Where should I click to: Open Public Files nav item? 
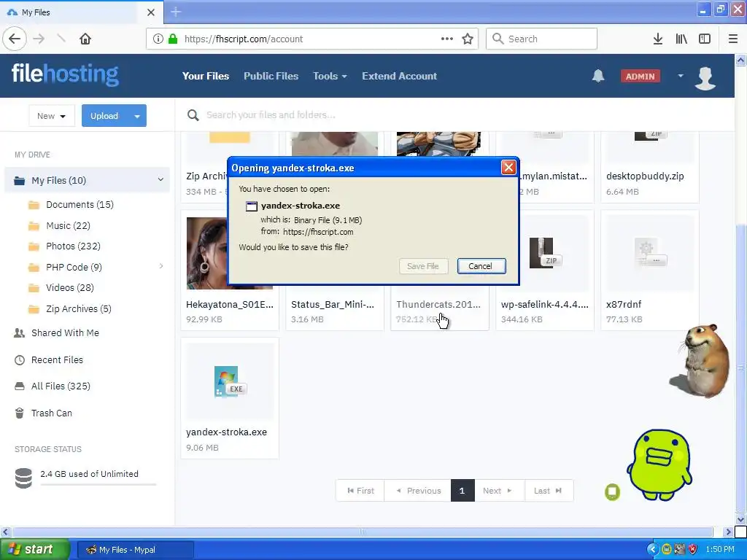[271, 76]
